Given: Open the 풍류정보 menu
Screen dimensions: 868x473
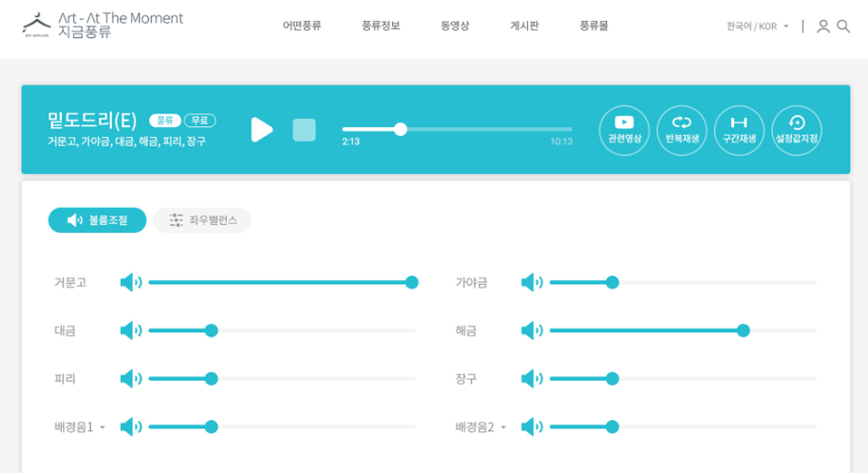Looking at the screenshot, I should tap(381, 26).
